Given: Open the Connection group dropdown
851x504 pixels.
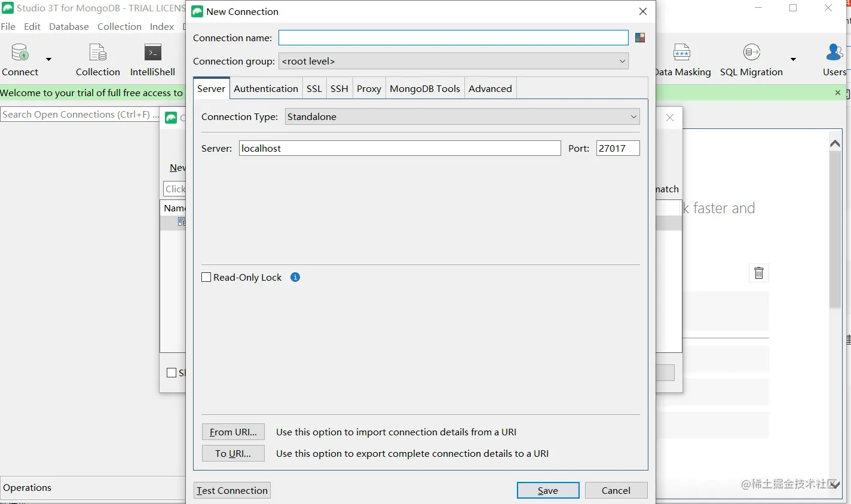Looking at the screenshot, I should coord(454,61).
